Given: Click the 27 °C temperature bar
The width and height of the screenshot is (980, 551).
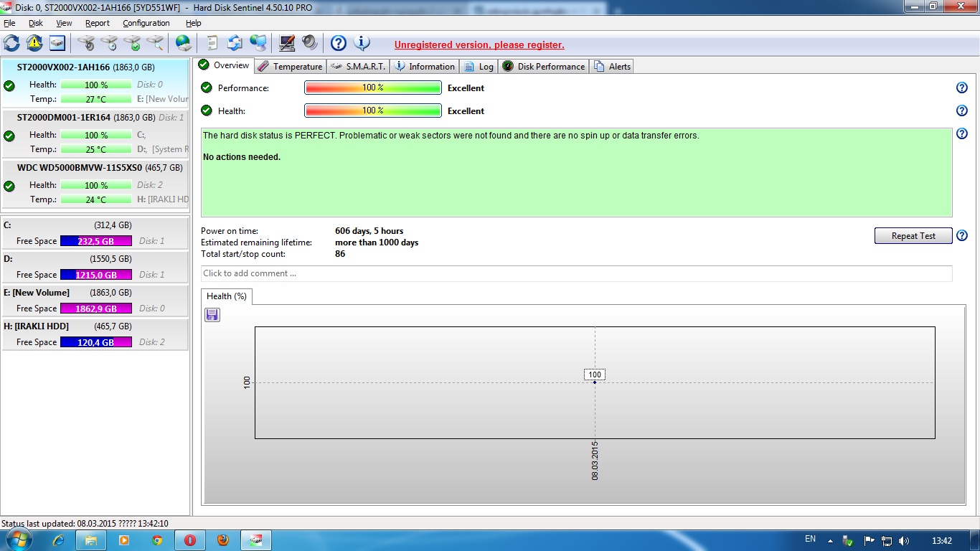Looking at the screenshot, I should (x=96, y=99).
